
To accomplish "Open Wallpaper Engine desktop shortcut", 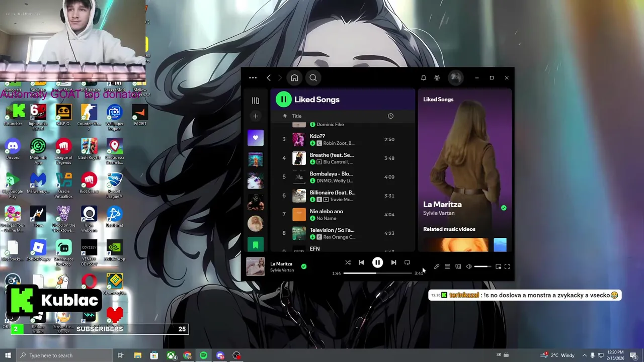I will point(114,118).
